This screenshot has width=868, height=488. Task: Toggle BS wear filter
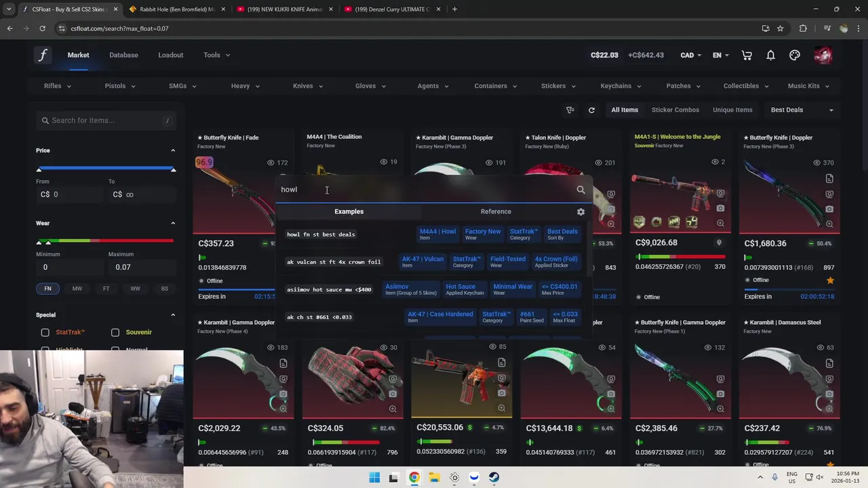[x=164, y=289]
